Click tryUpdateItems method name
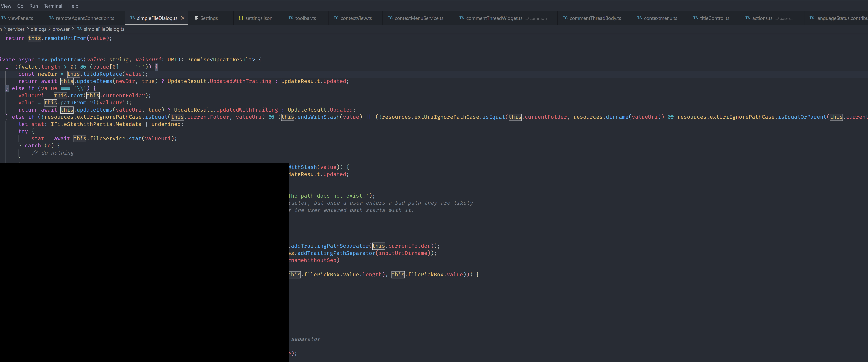Viewport: 868px width, 362px height. [60, 60]
